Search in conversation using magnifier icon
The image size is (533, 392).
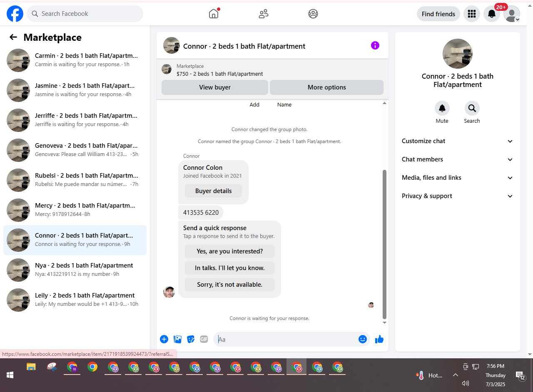[472, 108]
